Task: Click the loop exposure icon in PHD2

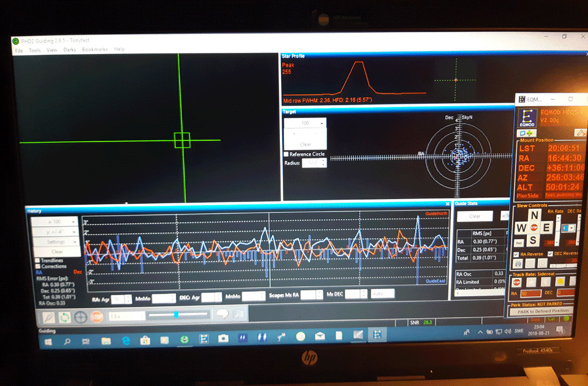Action: click(64, 316)
